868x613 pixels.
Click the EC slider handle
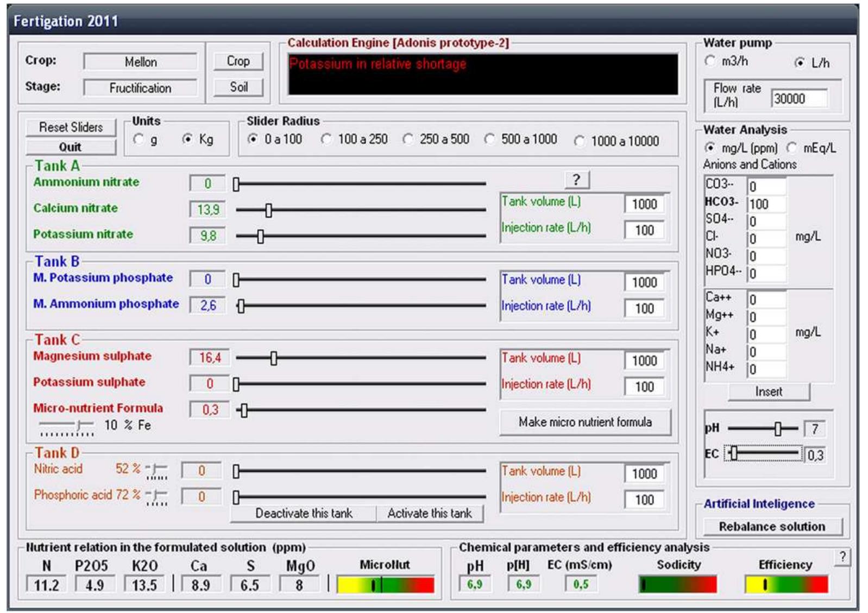pos(734,453)
